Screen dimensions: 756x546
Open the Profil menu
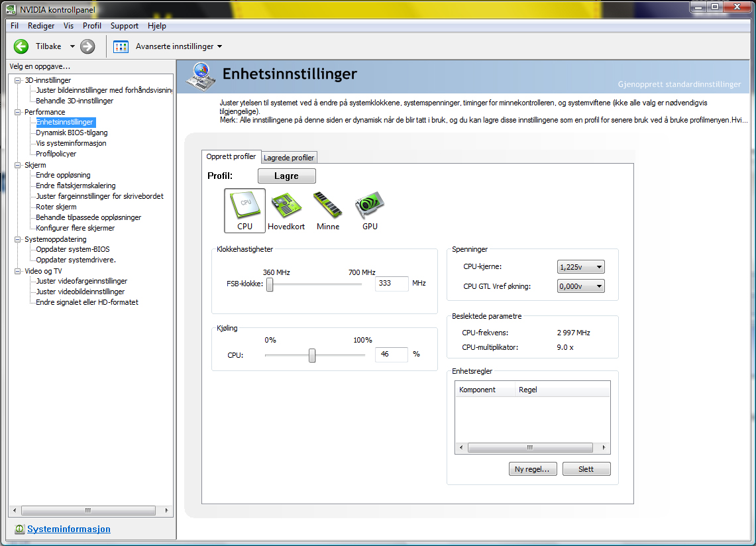91,26
